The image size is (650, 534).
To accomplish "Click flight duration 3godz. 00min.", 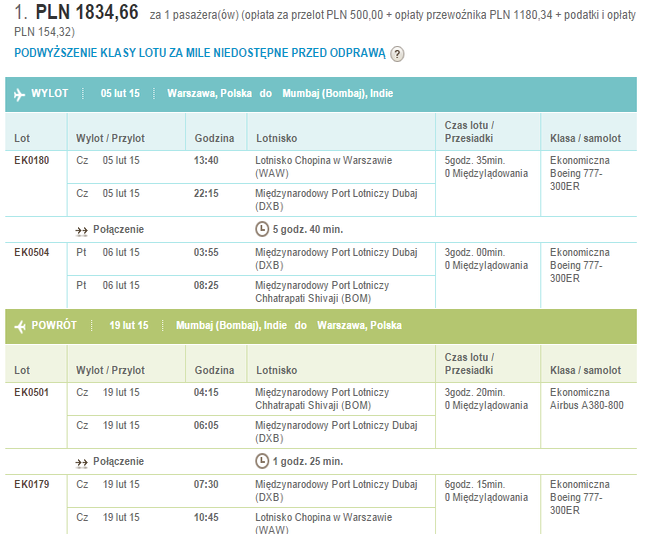I will tap(475, 252).
